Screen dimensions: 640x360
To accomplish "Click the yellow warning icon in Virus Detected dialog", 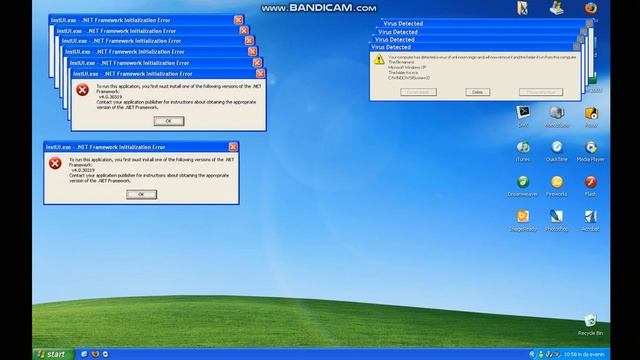I will [379, 60].
